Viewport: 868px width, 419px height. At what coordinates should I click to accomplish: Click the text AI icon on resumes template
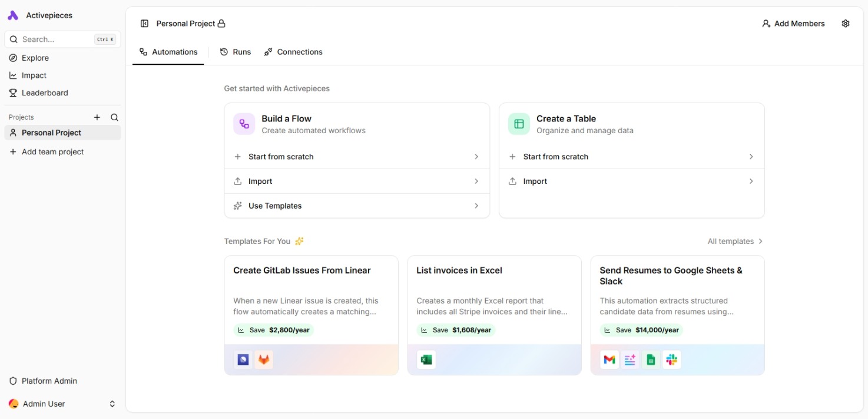(x=630, y=359)
